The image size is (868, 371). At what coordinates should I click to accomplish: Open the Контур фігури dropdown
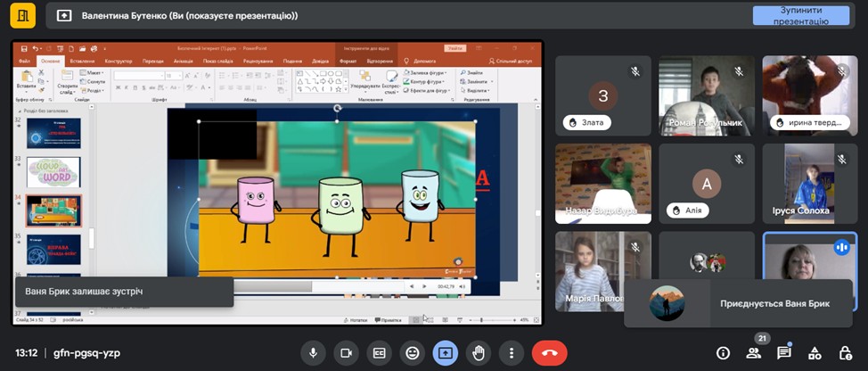[425, 81]
